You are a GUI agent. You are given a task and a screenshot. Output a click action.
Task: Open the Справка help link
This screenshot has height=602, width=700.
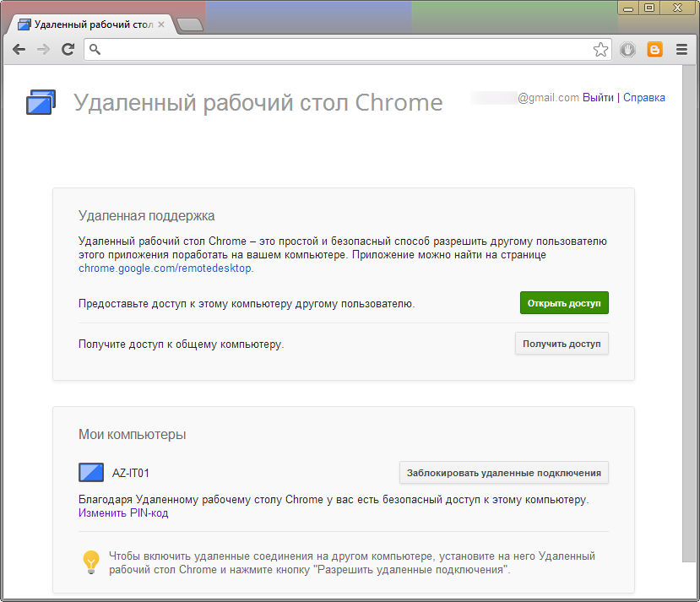tap(643, 97)
